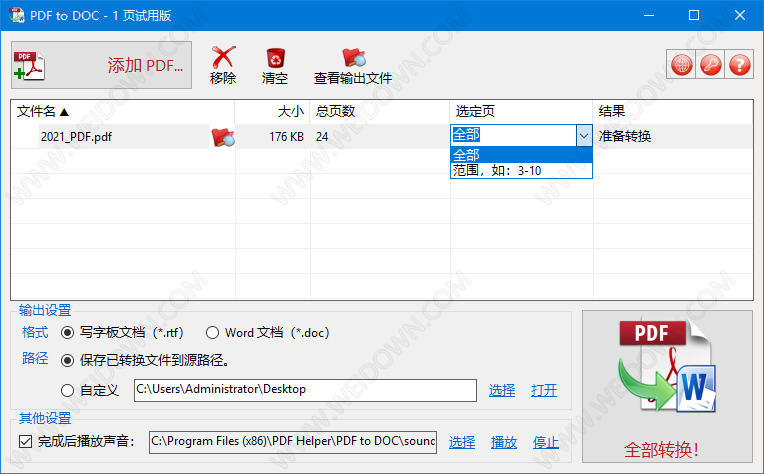Click the recycle bin clear icon

pyautogui.click(x=275, y=59)
